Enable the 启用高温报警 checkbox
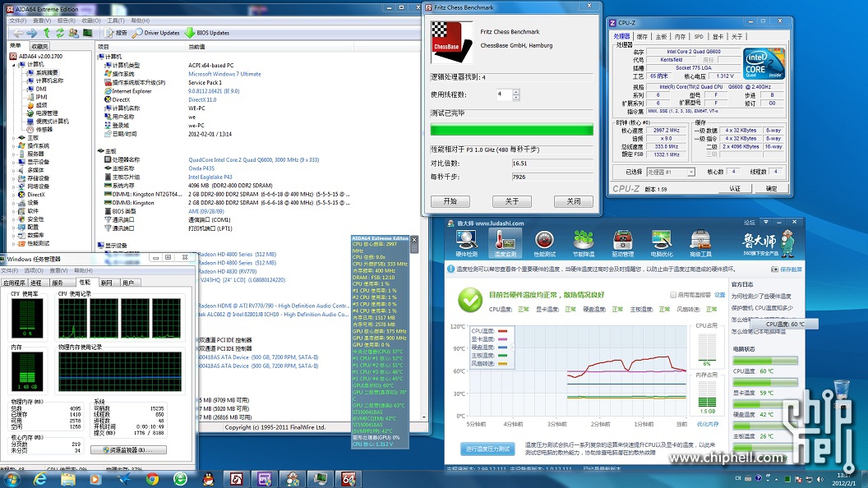Viewport: 868px width, 488px height. click(x=673, y=295)
